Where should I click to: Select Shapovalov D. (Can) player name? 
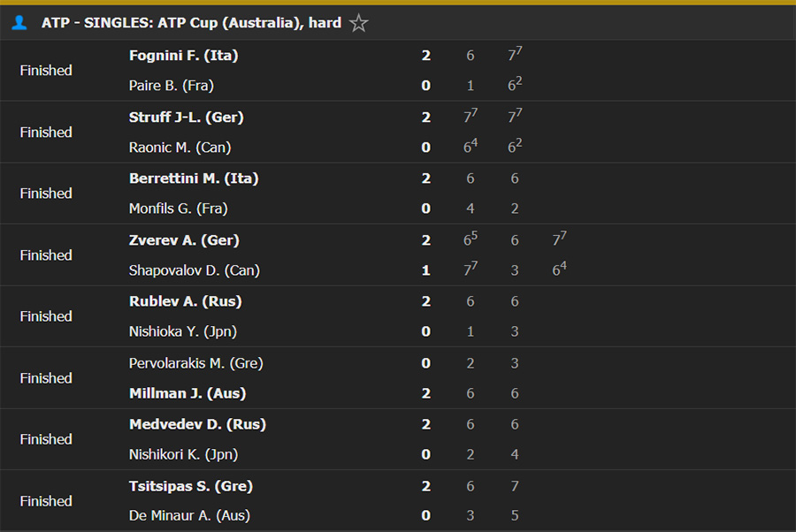tap(195, 270)
